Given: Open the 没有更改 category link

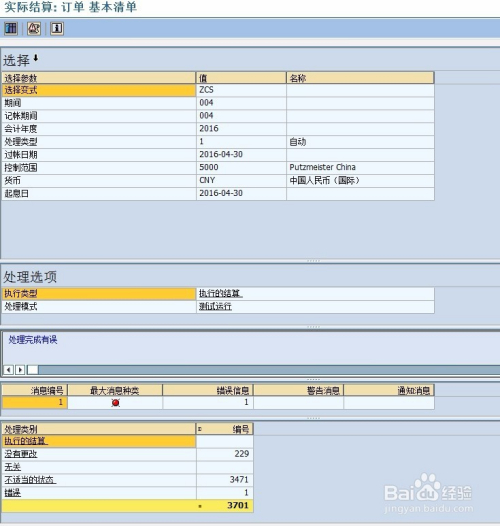Looking at the screenshot, I should [21, 454].
